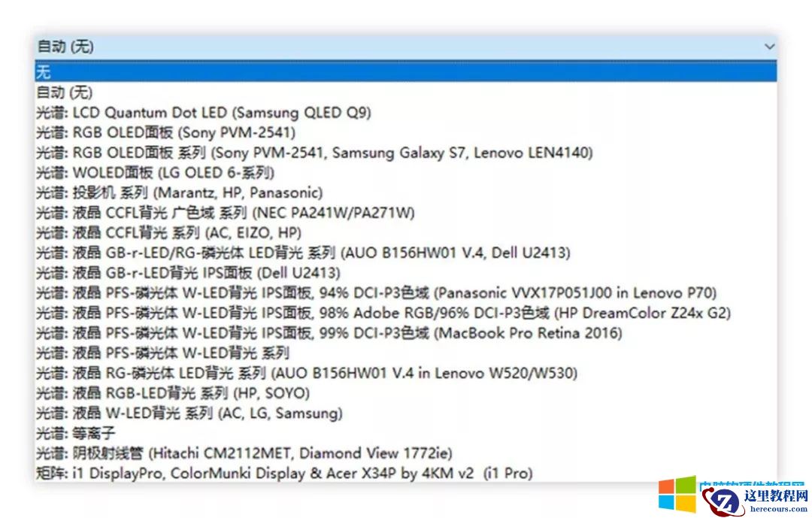Select 液晶 CCFL背光 系列 (AC, EIZO, HP)
Image resolution: width=812 pixels, height=518 pixels.
point(406,232)
